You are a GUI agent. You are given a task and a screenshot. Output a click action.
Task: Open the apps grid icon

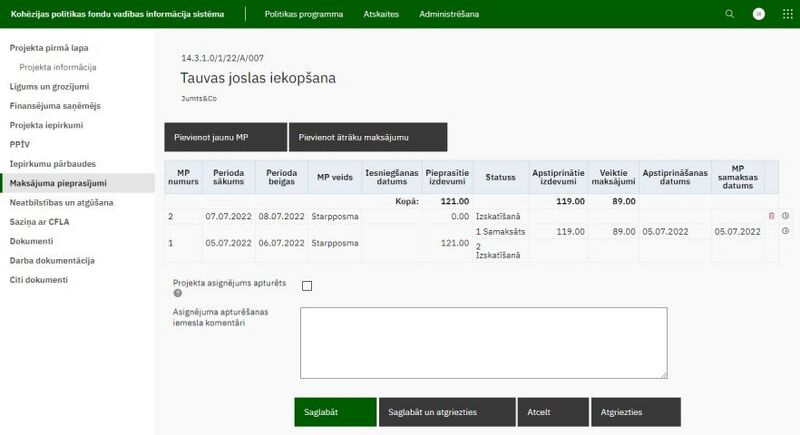(x=786, y=14)
